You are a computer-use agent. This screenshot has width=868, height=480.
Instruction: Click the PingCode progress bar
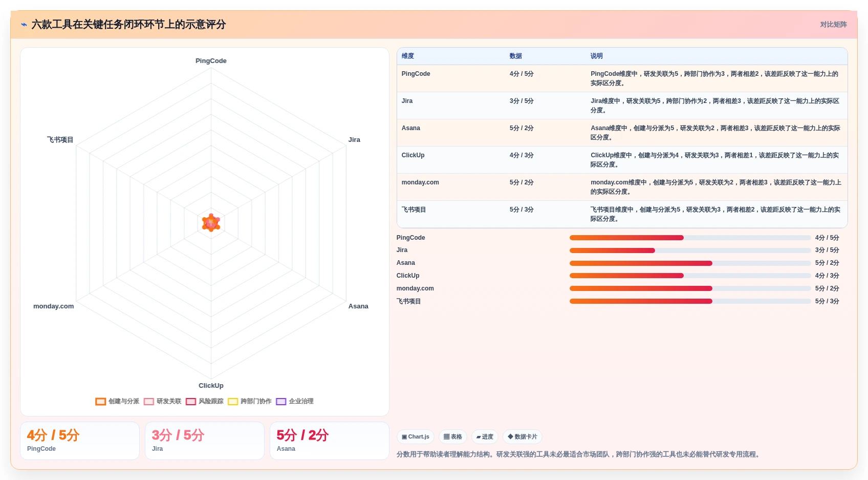[x=690, y=238]
